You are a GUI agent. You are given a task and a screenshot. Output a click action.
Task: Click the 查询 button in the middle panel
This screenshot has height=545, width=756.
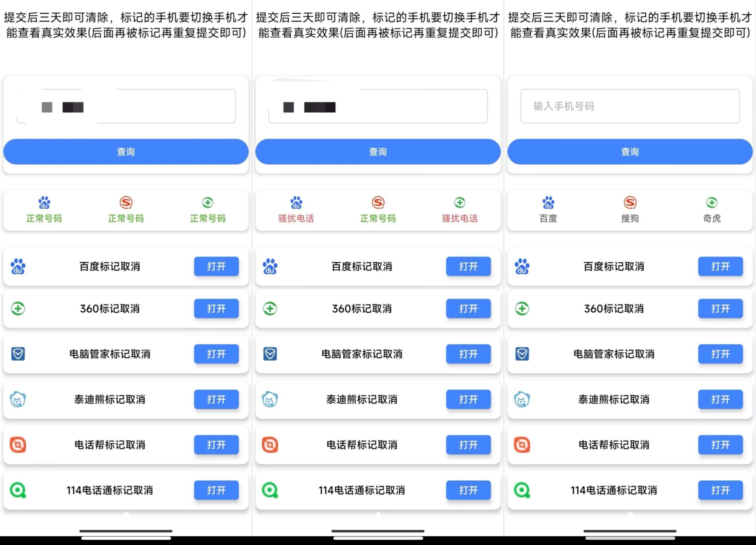coord(378,152)
